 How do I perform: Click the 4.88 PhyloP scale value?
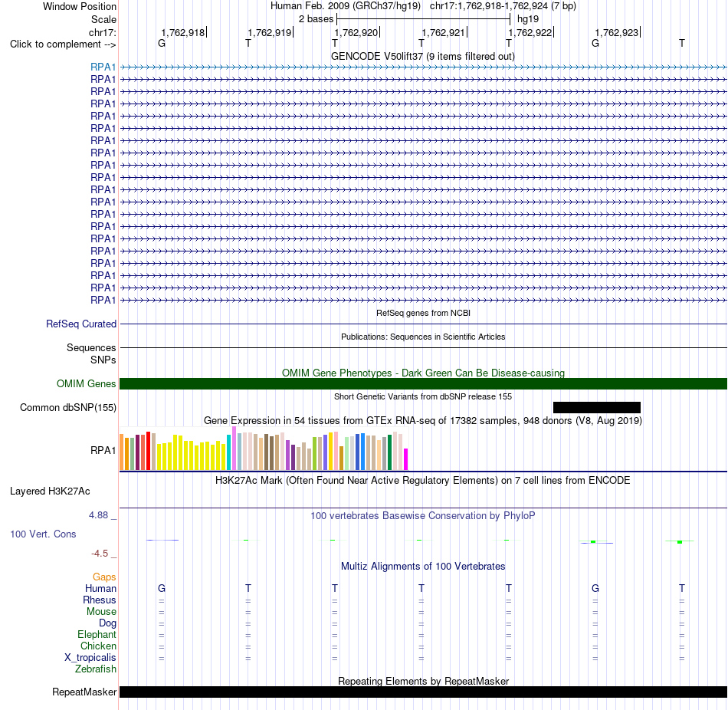tap(98, 514)
